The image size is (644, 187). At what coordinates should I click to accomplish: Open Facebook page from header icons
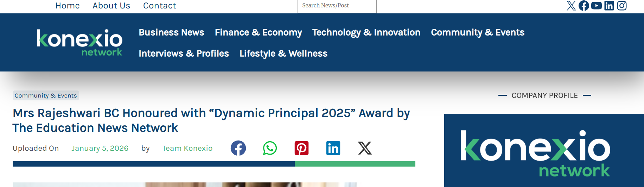pos(584,6)
